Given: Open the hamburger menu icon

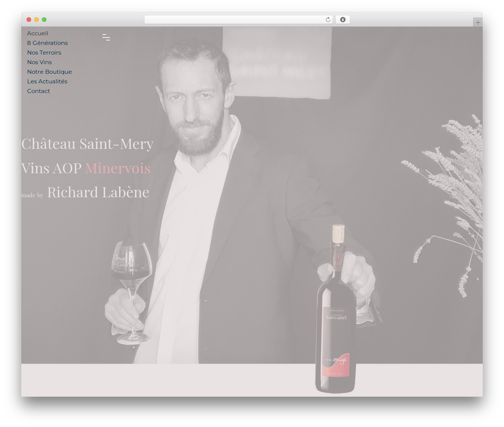Looking at the screenshot, I should point(106,37).
